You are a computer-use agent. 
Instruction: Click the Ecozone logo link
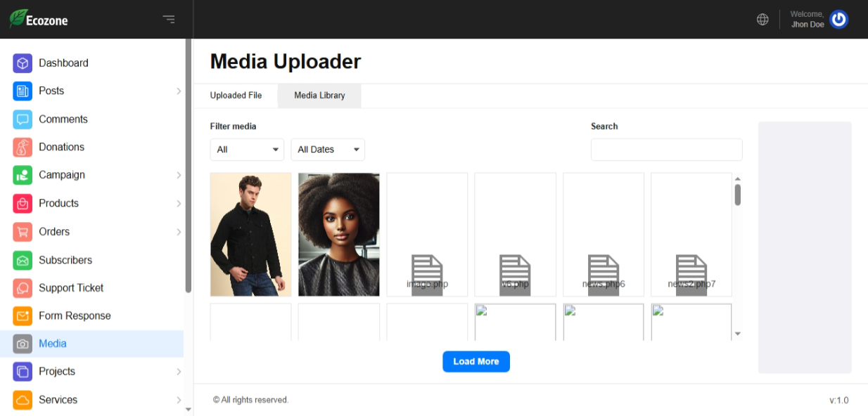click(39, 20)
